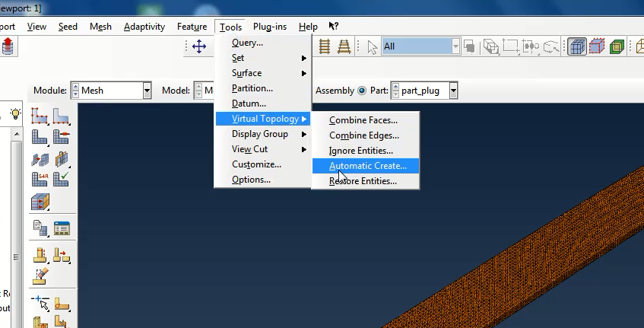Click the green shaded render cube icon
This screenshot has height=328, width=644.
click(x=617, y=46)
